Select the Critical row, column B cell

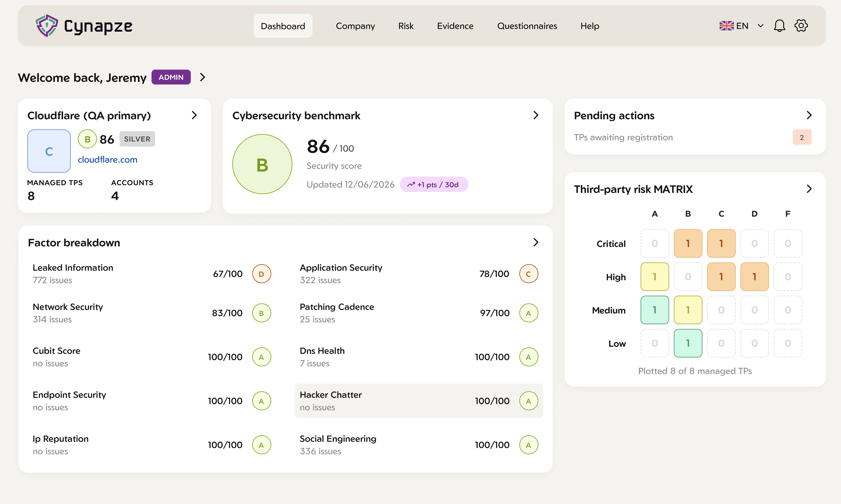pyautogui.click(x=688, y=243)
